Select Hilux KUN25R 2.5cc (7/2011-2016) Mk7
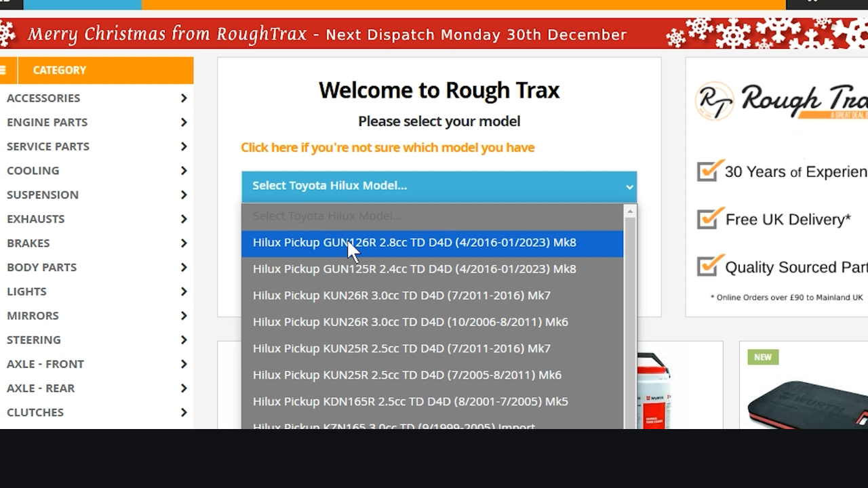Screen dimensions: 868x488 point(432,348)
